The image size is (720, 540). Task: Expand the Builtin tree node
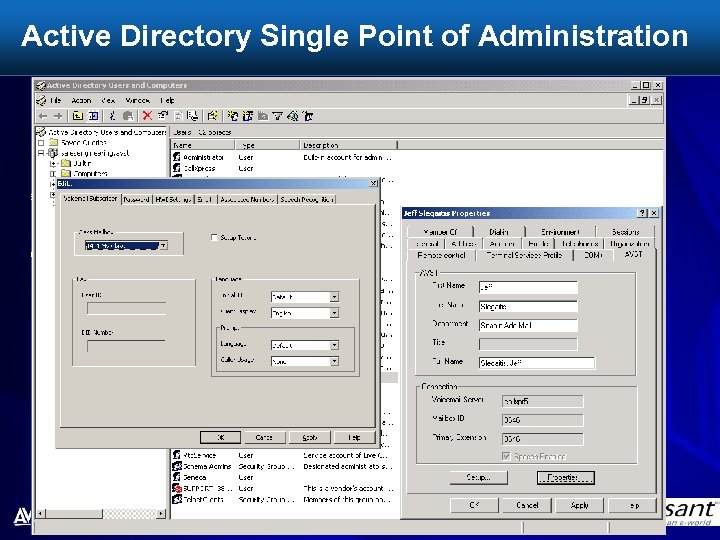53,163
